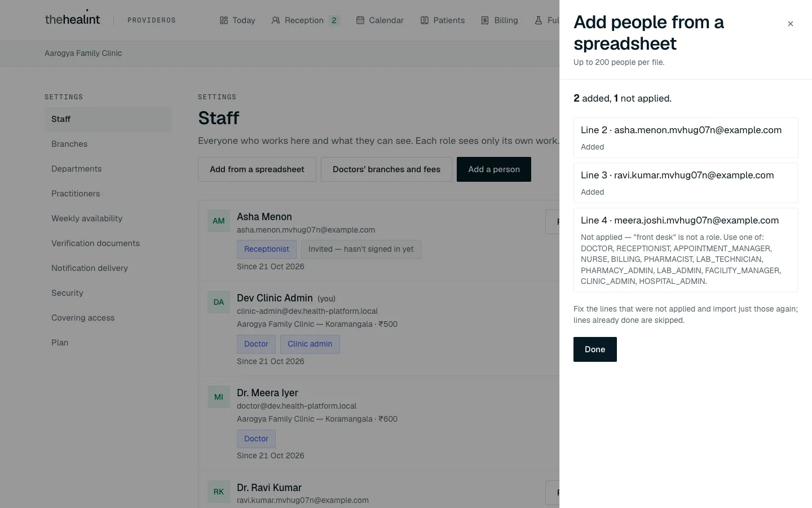Open the Today dashboard icon
Viewport: 812px width, 508px height.
click(224, 20)
